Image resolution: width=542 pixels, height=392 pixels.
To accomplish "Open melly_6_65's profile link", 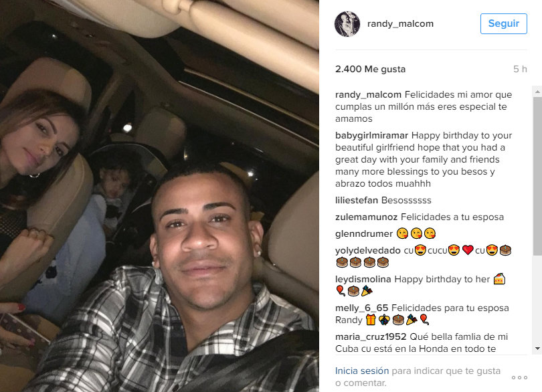I will (361, 308).
